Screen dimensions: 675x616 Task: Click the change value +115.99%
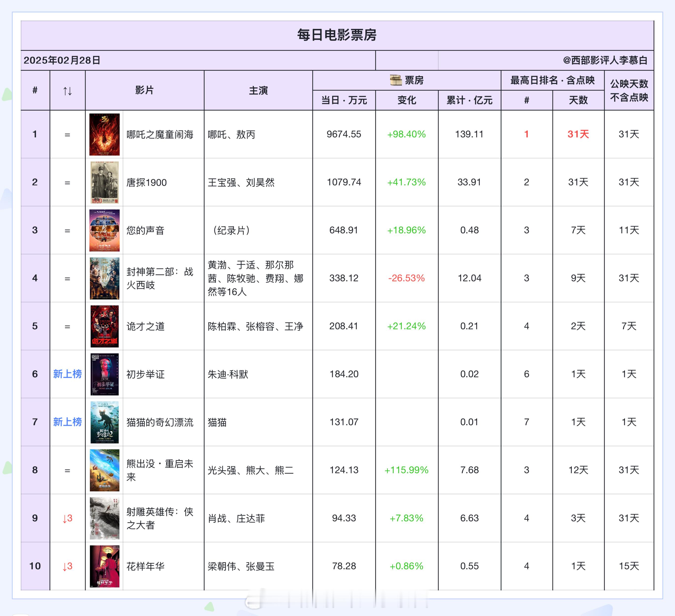click(x=406, y=470)
